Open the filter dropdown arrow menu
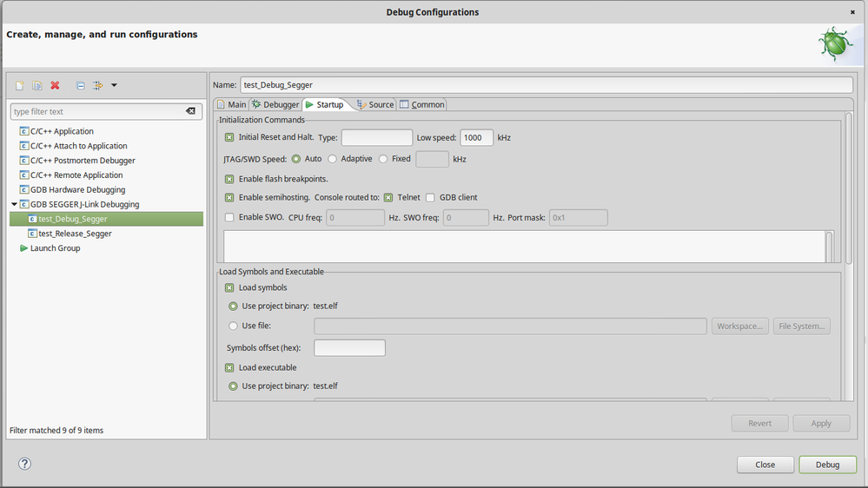Screen dimensions: 868x488 tap(114, 85)
